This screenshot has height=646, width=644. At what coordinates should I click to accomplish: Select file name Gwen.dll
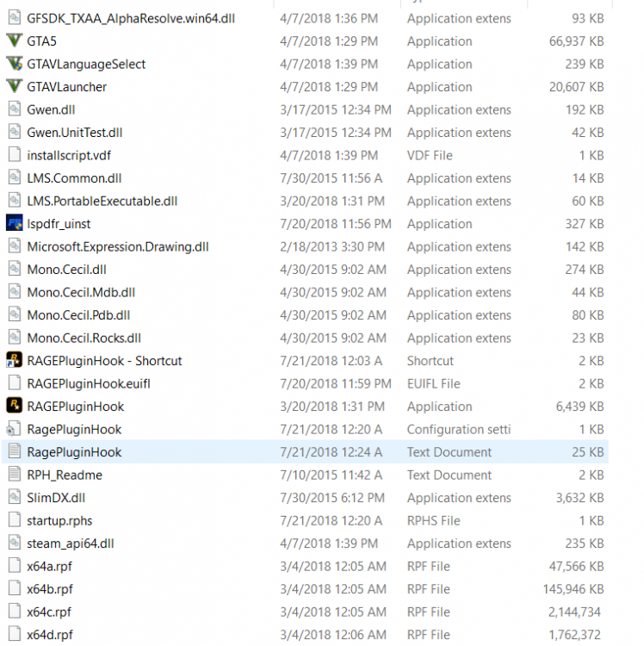click(51, 110)
